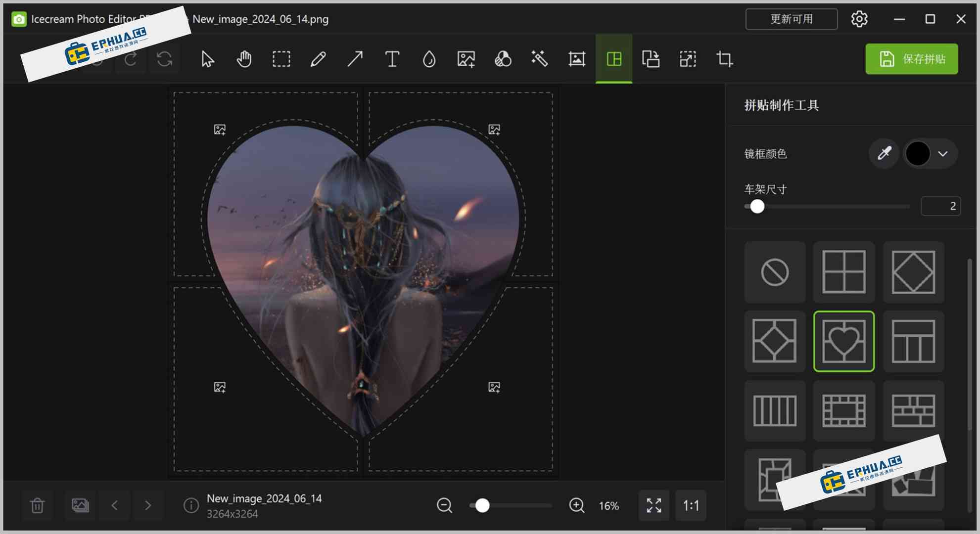Select the arrow annotation tool
The image size is (980, 534).
(355, 59)
